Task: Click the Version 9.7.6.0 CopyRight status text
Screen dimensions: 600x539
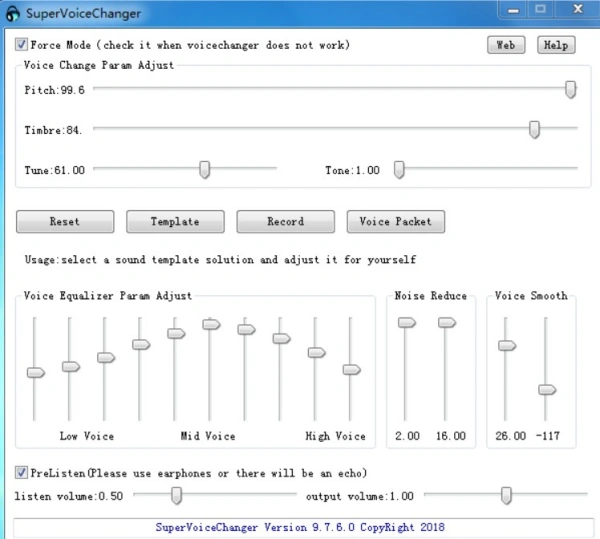Action: pyautogui.click(x=300, y=528)
